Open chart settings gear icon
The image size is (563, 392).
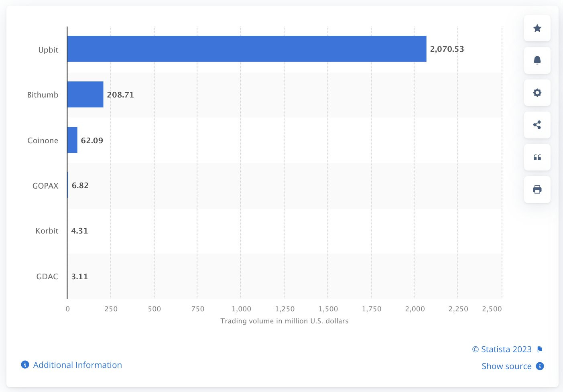click(537, 93)
